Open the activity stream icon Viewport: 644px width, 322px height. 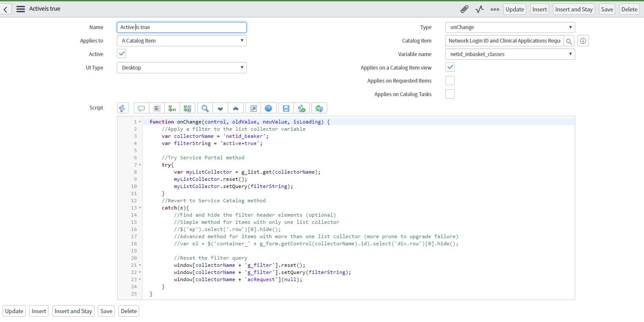(x=480, y=9)
